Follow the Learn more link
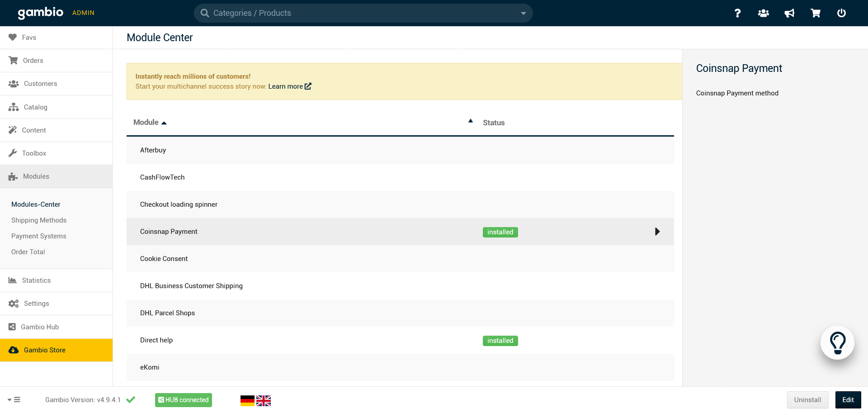This screenshot has width=868, height=413. pyautogui.click(x=289, y=86)
